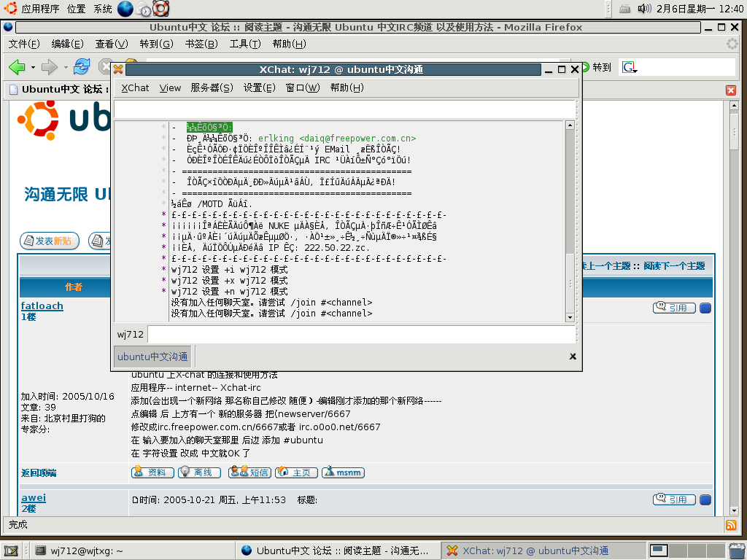This screenshot has height=560, width=747.
Task: Click 返回顶端 back to top link
Action: point(39,472)
